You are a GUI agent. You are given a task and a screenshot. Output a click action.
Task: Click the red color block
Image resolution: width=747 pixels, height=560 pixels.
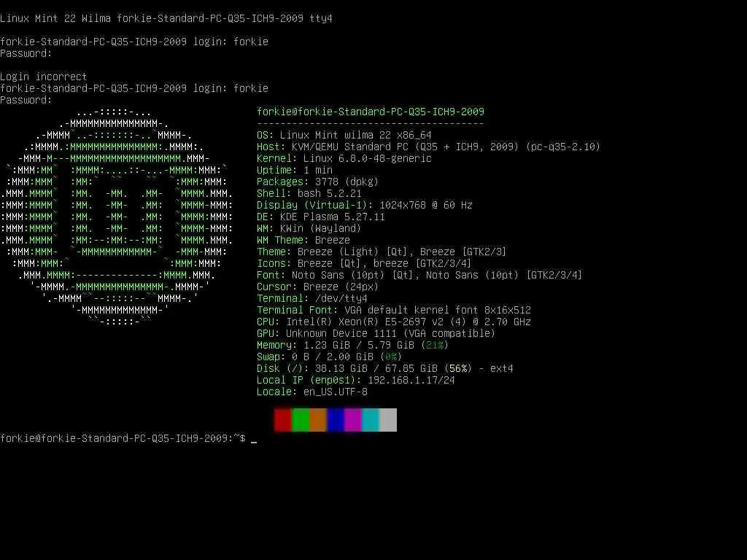[283, 420]
